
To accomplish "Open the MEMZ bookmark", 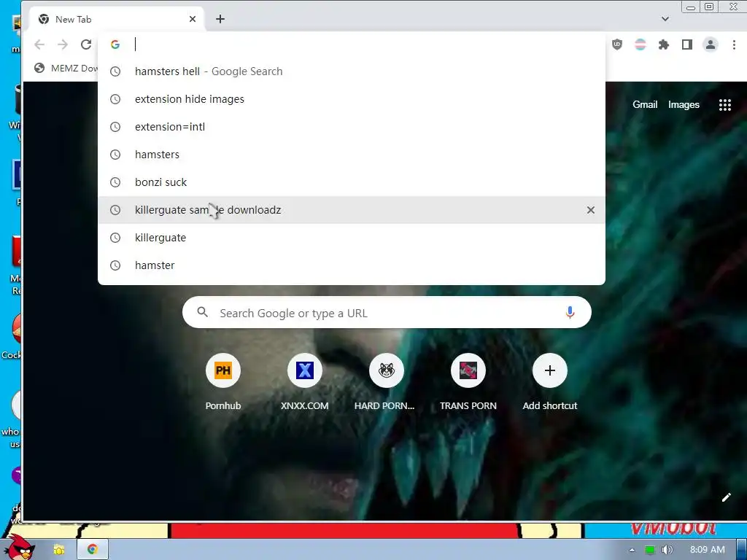I will tap(66, 68).
